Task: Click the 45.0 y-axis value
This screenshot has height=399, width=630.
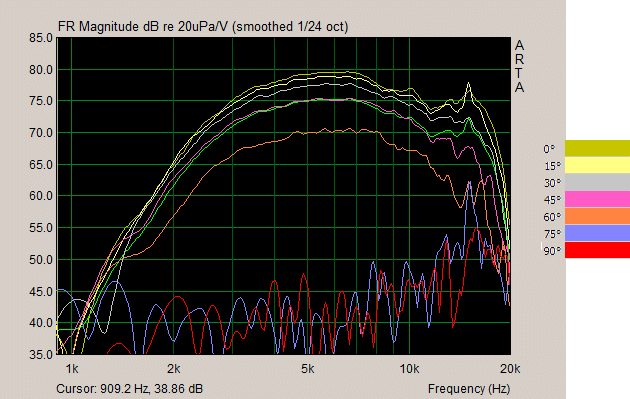Action: pyautogui.click(x=41, y=291)
